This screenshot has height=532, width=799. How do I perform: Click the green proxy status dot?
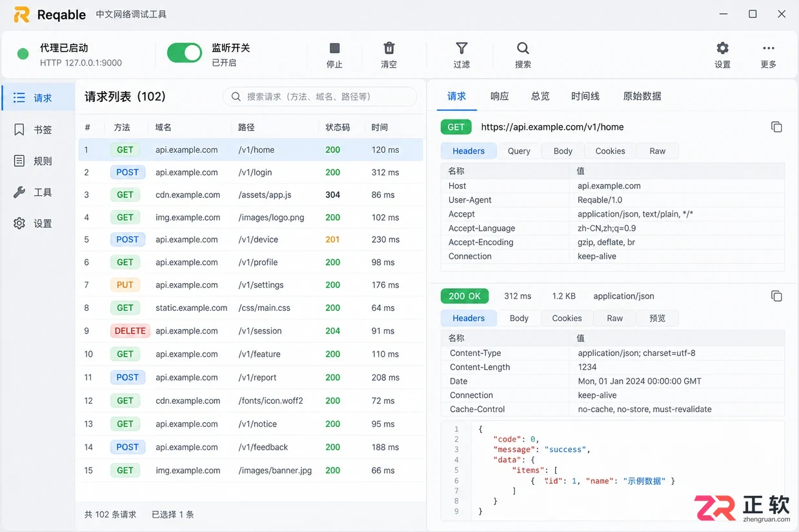pyautogui.click(x=23, y=54)
